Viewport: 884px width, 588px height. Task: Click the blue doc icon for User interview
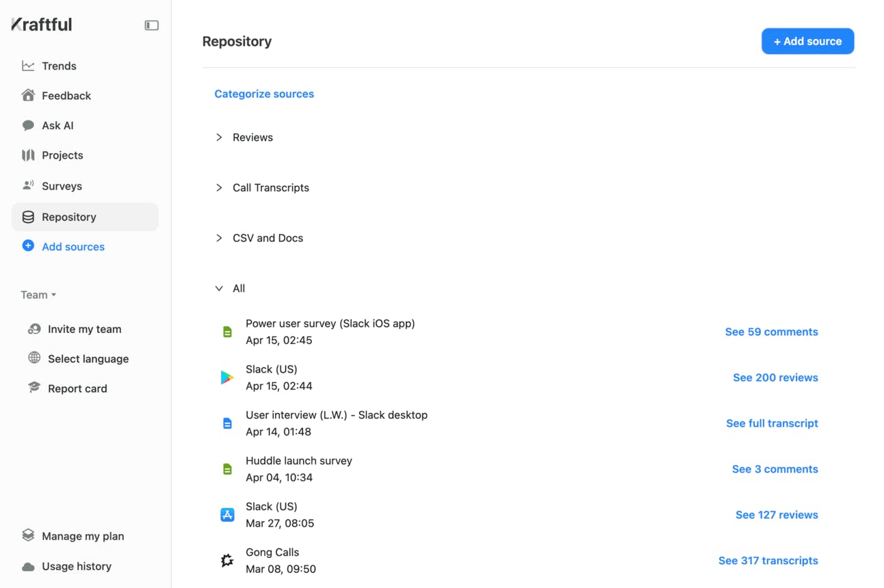coord(227,424)
